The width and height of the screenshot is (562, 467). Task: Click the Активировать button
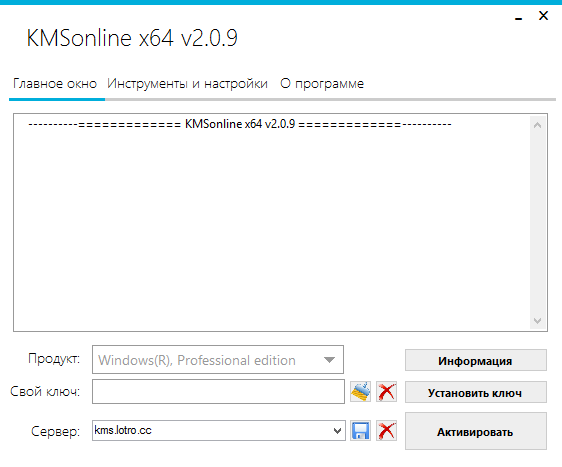[x=476, y=431]
